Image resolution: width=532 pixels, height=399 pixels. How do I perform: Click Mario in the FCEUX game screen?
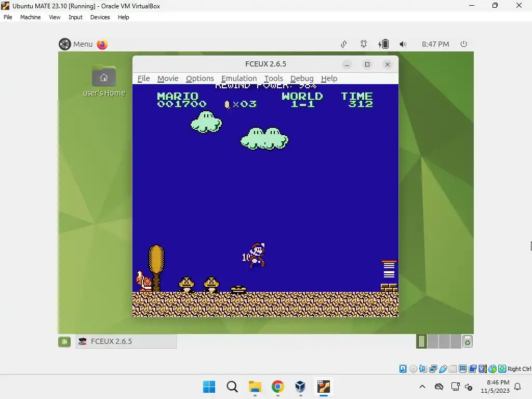pyautogui.click(x=257, y=255)
